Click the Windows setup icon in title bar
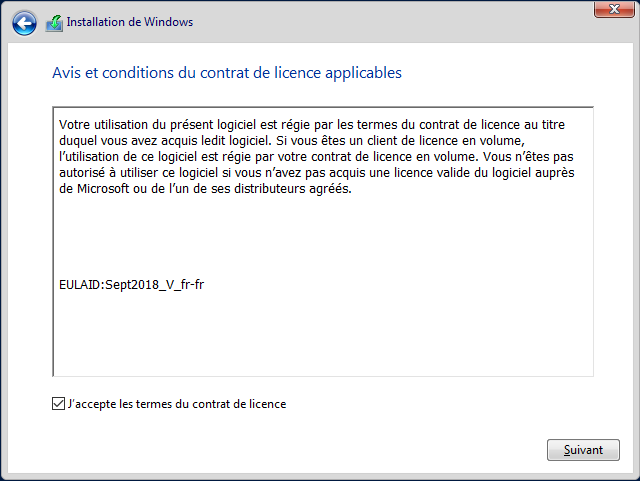640x481 pixels. 54,22
